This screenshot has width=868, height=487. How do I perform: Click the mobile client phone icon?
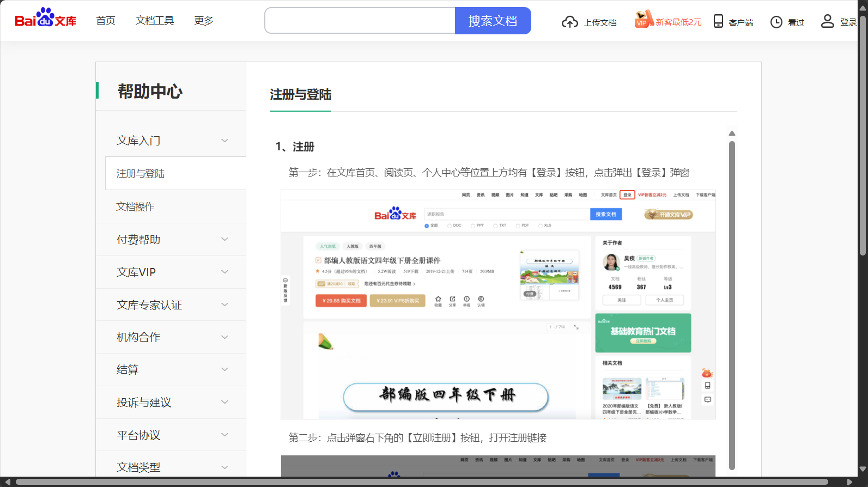(719, 21)
